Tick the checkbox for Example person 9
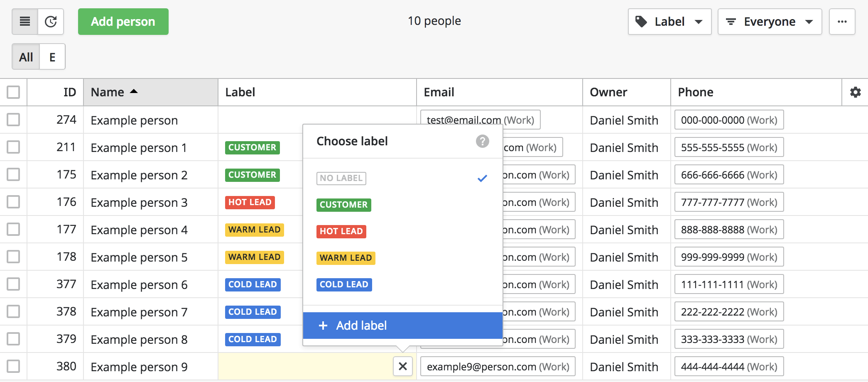The width and height of the screenshot is (868, 382). pos(13,366)
